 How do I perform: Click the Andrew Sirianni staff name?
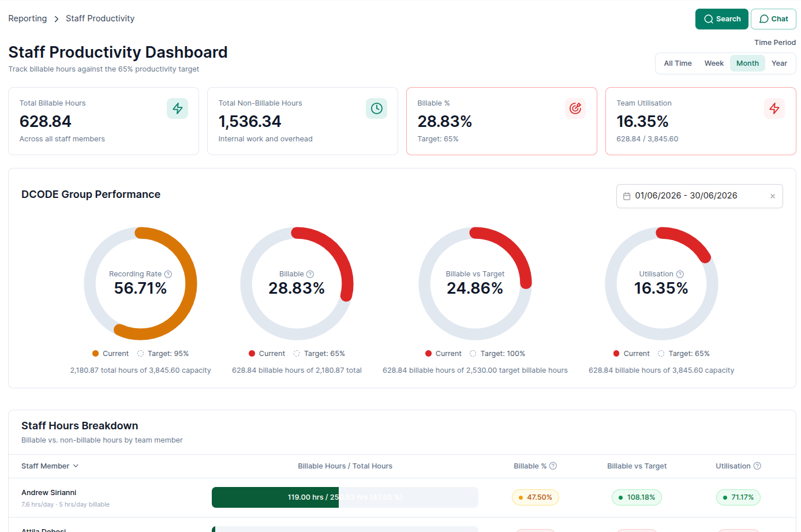point(49,493)
